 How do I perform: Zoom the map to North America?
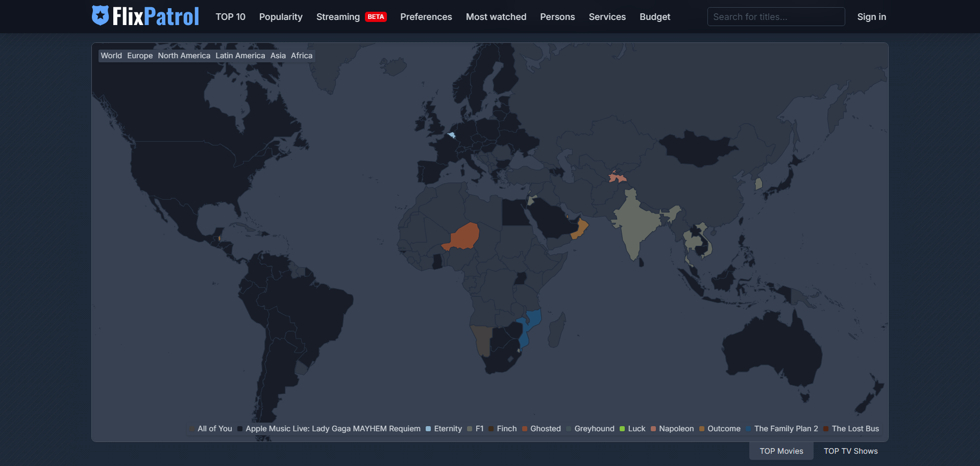point(184,56)
